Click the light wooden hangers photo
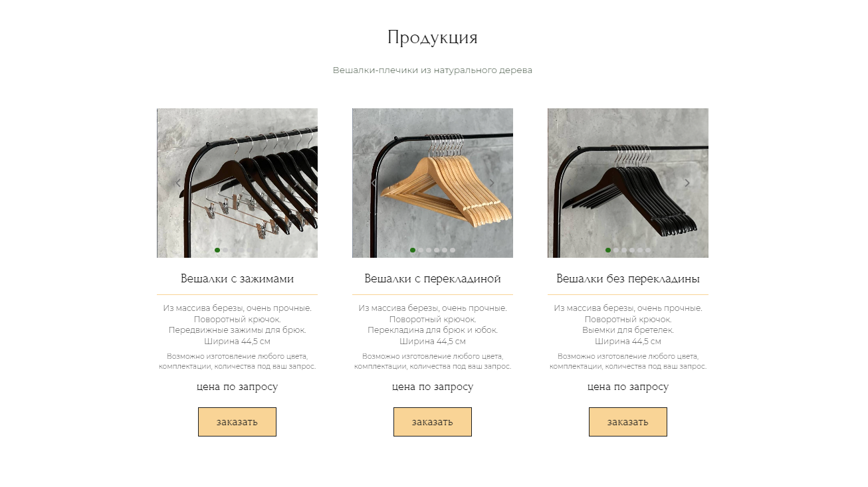This screenshot has height=487, width=868. pos(433,183)
